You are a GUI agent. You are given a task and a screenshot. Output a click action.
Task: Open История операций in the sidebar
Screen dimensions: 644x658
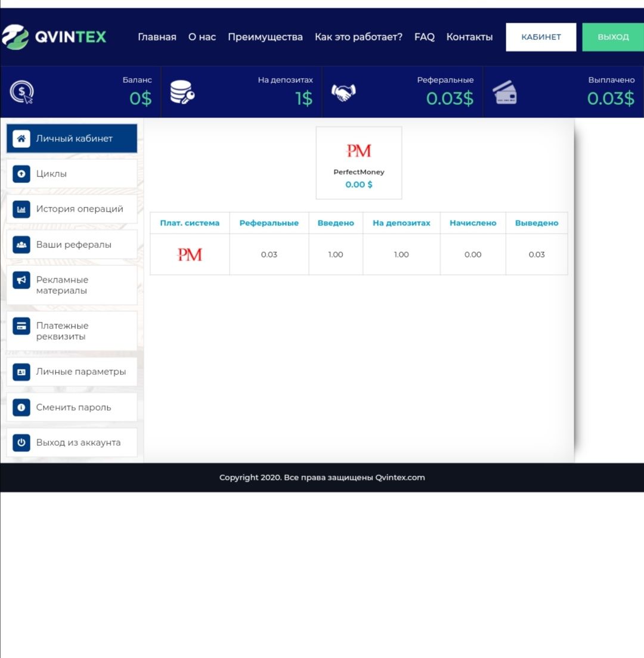(x=72, y=209)
